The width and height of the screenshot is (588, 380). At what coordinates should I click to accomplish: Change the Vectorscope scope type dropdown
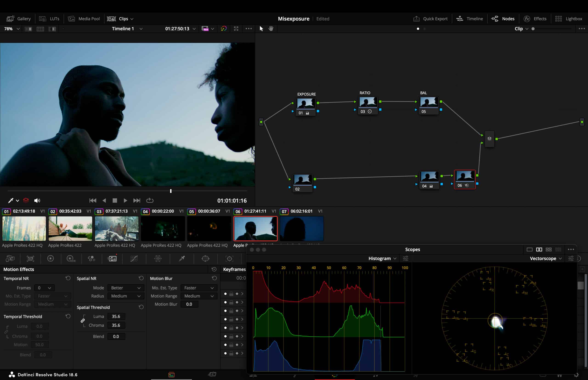(546, 258)
